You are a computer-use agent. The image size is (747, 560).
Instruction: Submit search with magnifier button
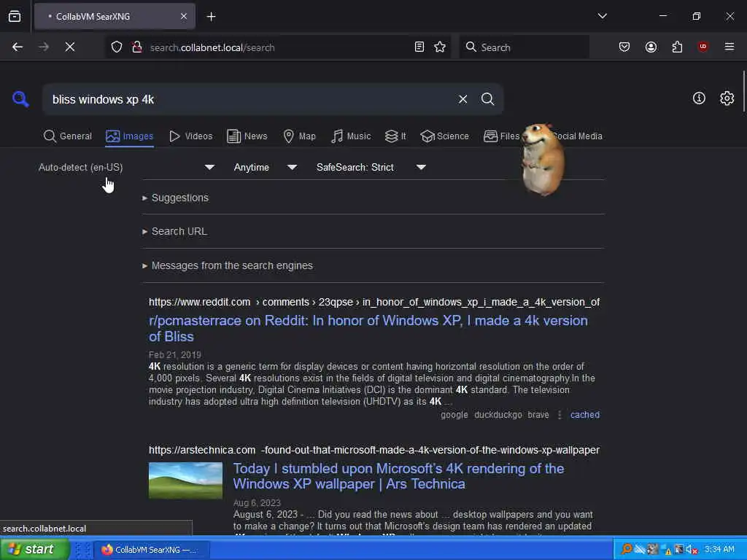point(487,99)
